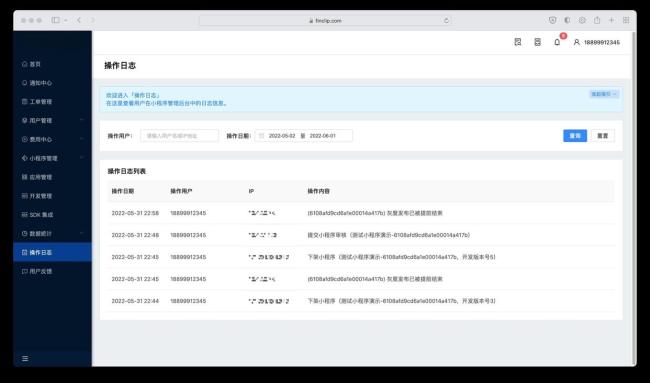Viewport: 650px width, 383px height.
Task: Click the blue toggle button in welcome banner
Action: click(x=604, y=94)
